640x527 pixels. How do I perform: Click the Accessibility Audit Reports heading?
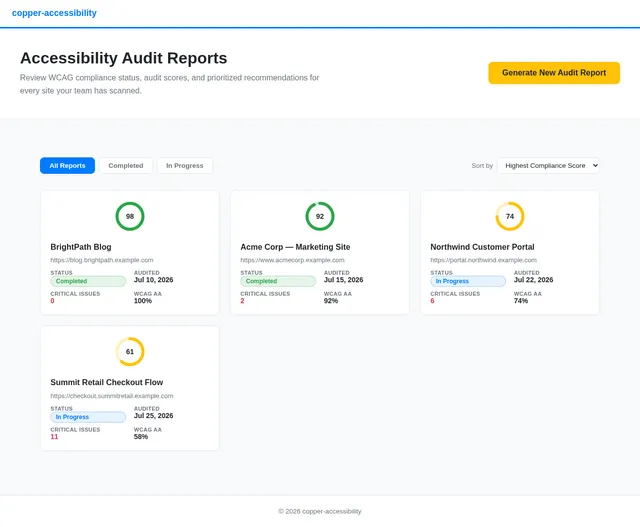pos(124,58)
